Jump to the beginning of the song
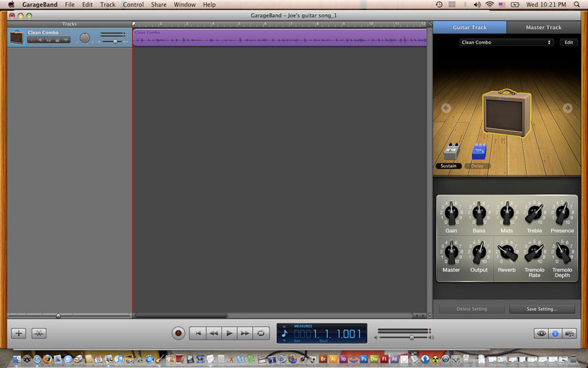588x368 pixels. point(198,333)
